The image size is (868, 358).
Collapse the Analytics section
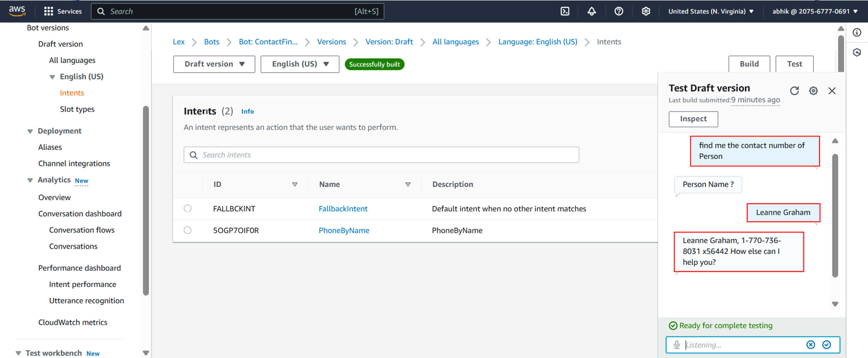30,180
